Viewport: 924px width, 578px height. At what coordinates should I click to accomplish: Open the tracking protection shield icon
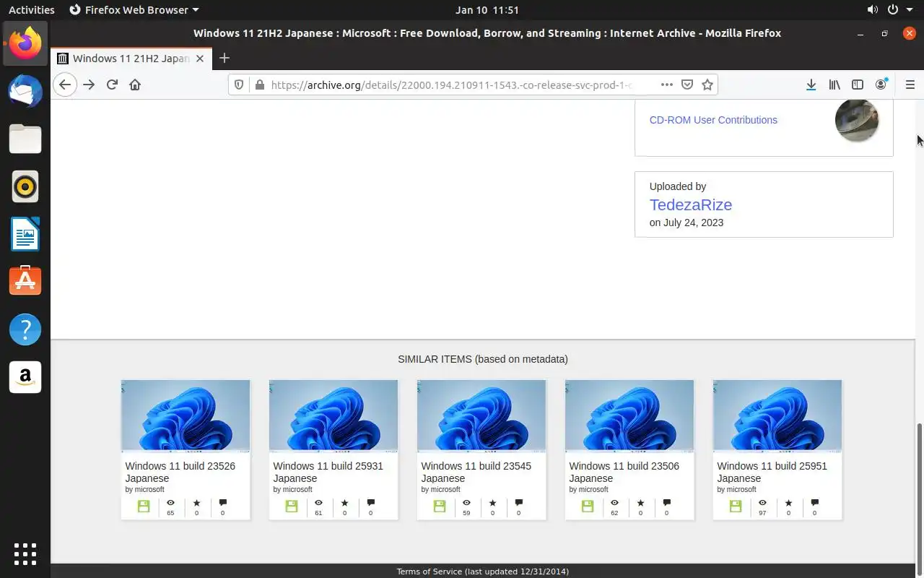pyautogui.click(x=240, y=85)
